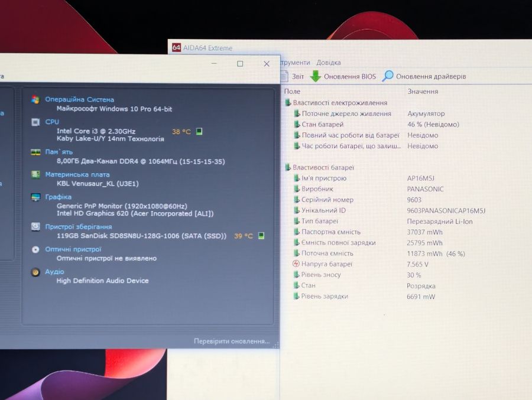This screenshot has height=400, width=532.
Task: Click the icon beside Поточна ємність
Action: [x=297, y=253]
